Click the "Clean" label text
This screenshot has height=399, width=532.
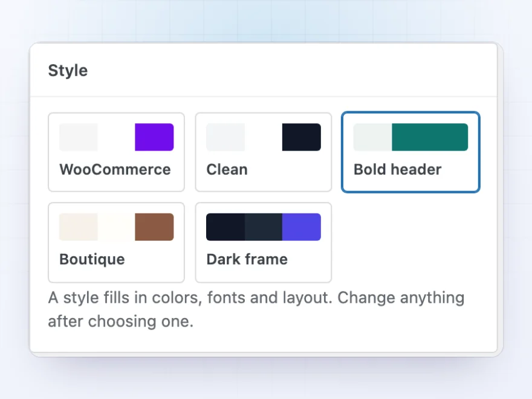pyautogui.click(x=227, y=169)
